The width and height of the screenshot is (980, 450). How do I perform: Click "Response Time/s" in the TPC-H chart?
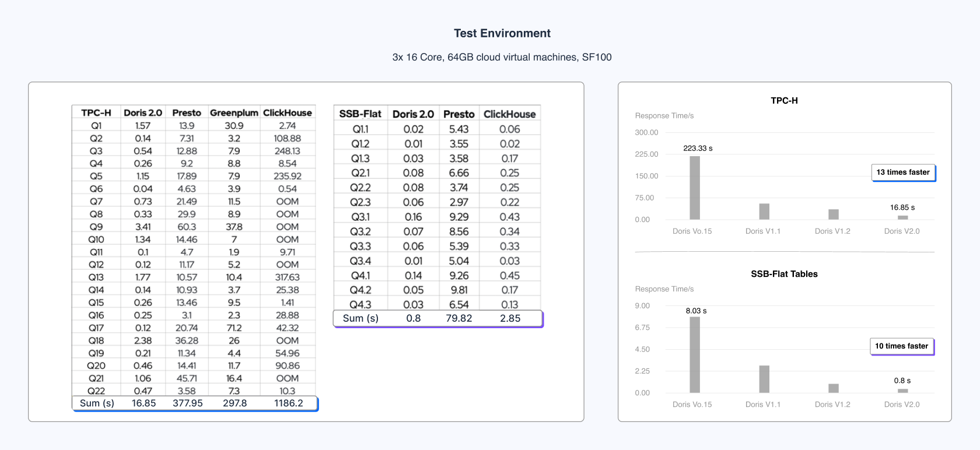[664, 115]
